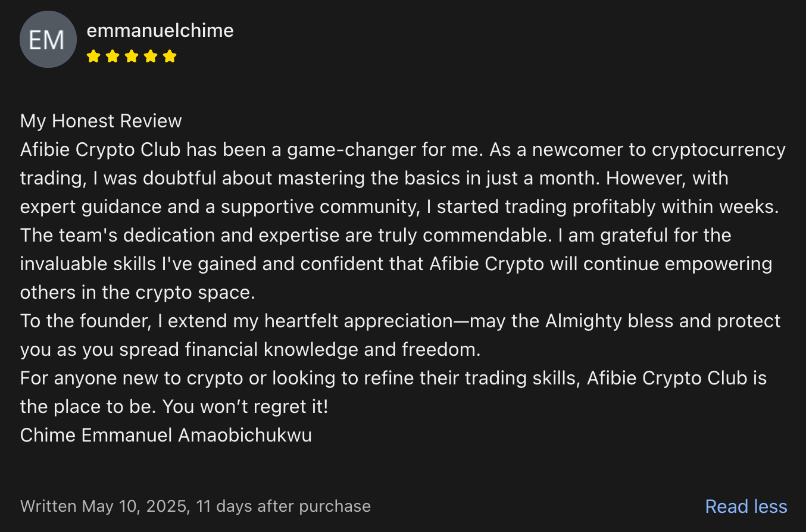
Task: Click the line starting 'The team's dedication'
Action: pyautogui.click(x=376, y=236)
